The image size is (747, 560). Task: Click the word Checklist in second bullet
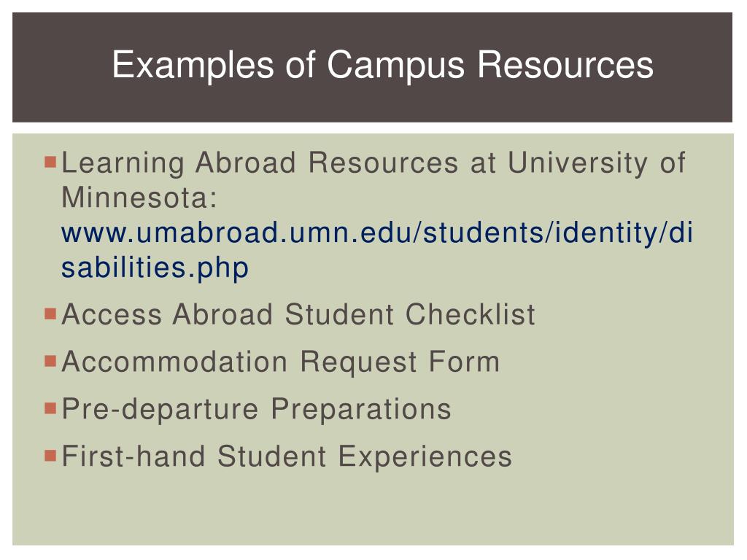pos(471,314)
